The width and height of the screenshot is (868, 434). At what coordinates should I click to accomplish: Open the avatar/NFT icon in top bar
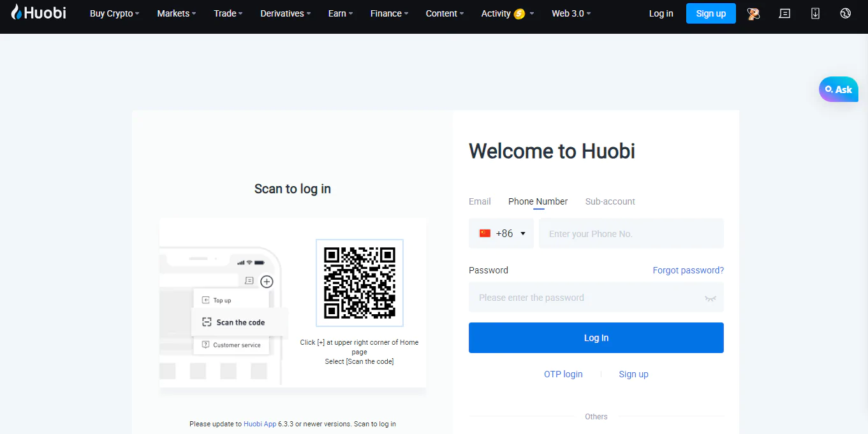click(x=753, y=13)
